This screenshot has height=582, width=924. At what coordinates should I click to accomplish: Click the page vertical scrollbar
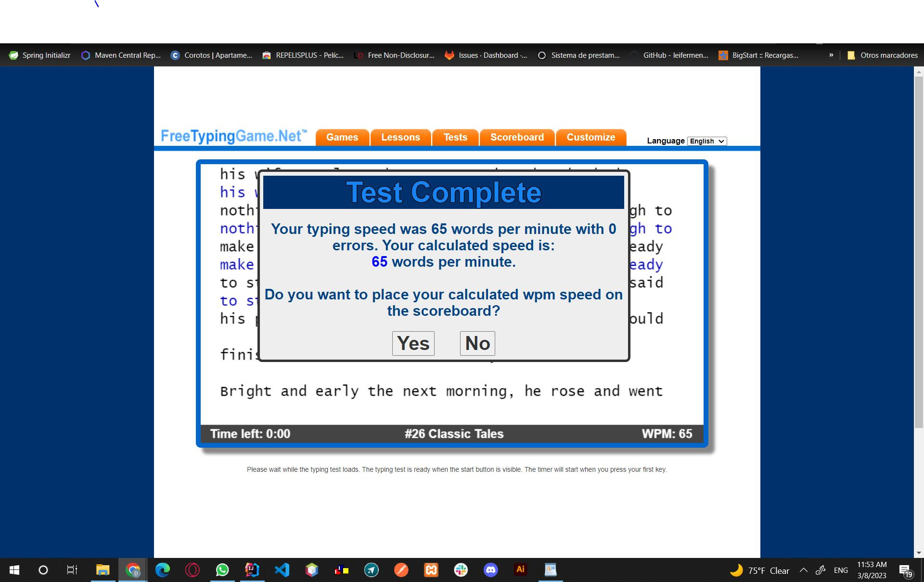pyautogui.click(x=919, y=250)
